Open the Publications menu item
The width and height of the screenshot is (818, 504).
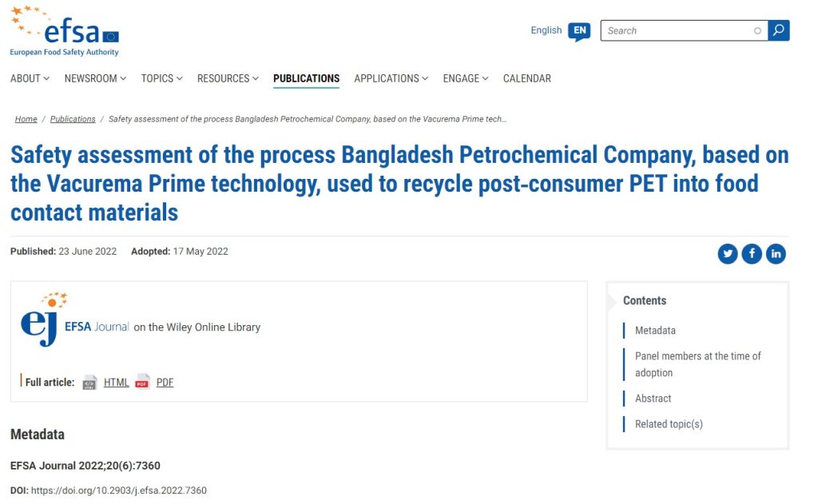point(306,78)
